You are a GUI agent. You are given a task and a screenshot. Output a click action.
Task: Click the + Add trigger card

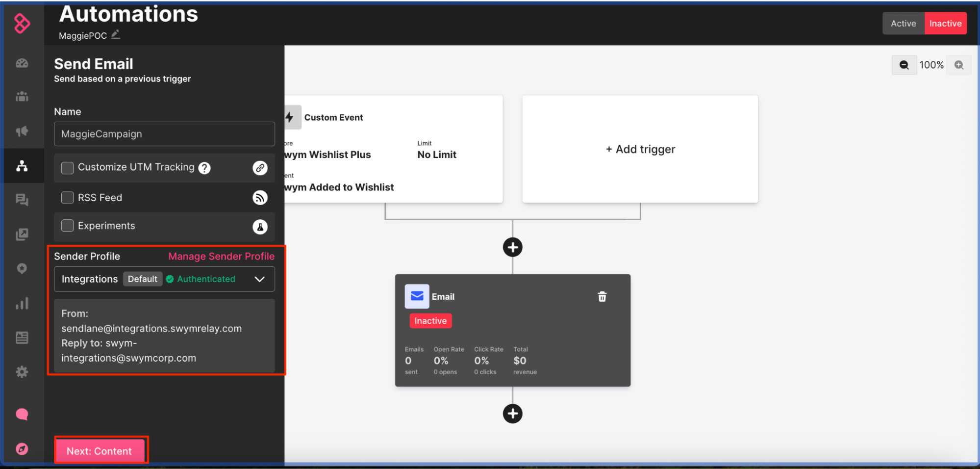tap(640, 149)
